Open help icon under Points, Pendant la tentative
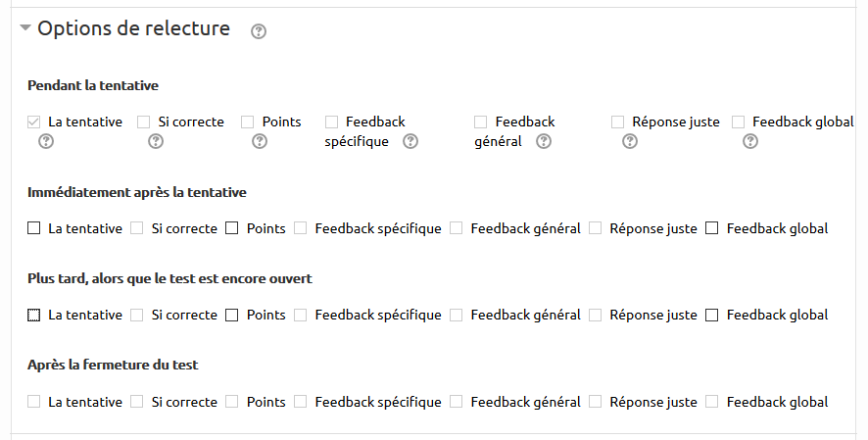868x440 pixels. point(260,141)
